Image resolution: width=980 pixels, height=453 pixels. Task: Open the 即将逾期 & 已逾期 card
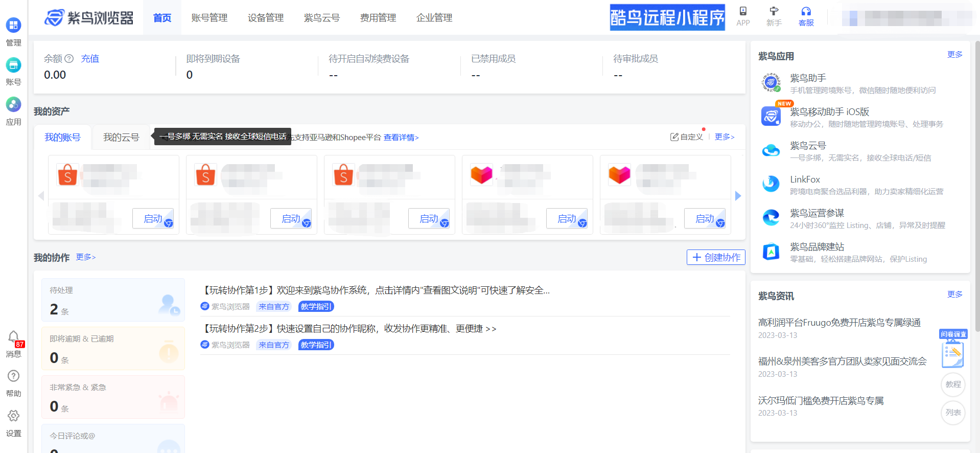click(113, 348)
